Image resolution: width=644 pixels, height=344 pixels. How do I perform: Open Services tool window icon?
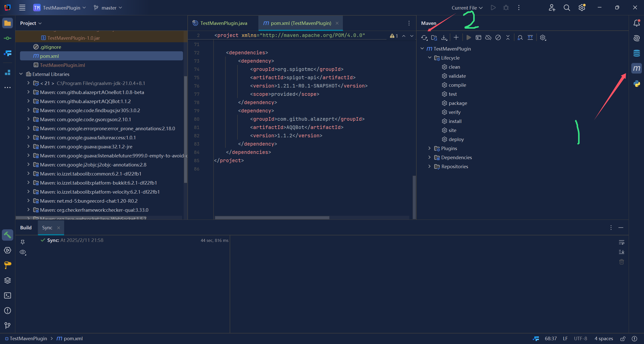pyautogui.click(x=8, y=250)
